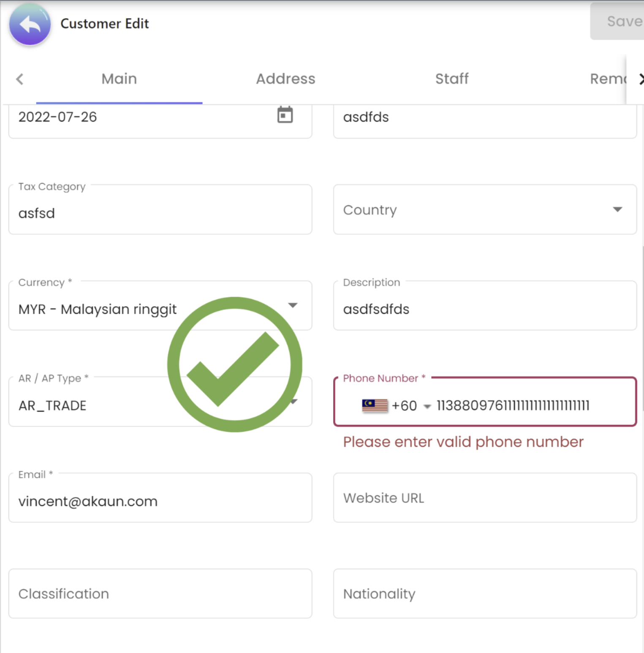Open the +60 phone code dropdown

427,406
